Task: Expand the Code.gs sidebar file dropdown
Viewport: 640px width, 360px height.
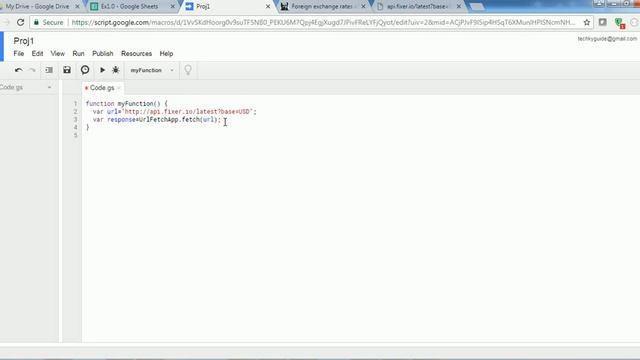Action: point(49,87)
